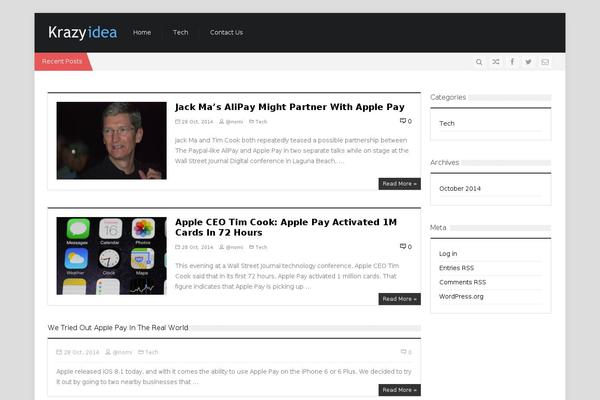The height and width of the screenshot is (400, 600).
Task: Click the comment icon on Jack Ma's AliPay post
Action: (x=403, y=121)
